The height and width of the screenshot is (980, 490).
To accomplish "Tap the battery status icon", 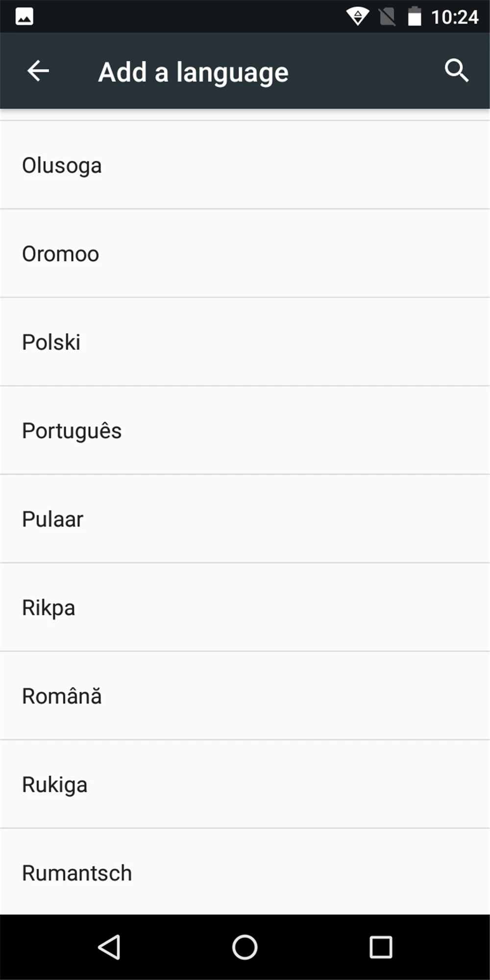I will (x=415, y=17).
